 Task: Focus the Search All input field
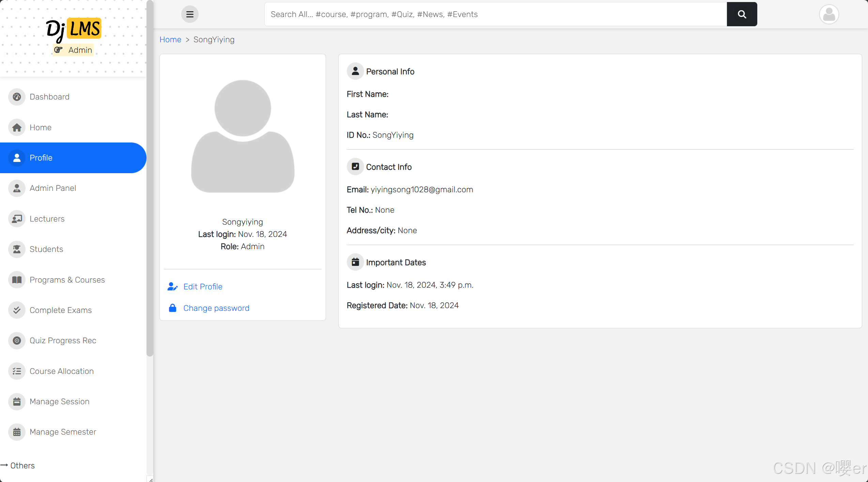495,14
